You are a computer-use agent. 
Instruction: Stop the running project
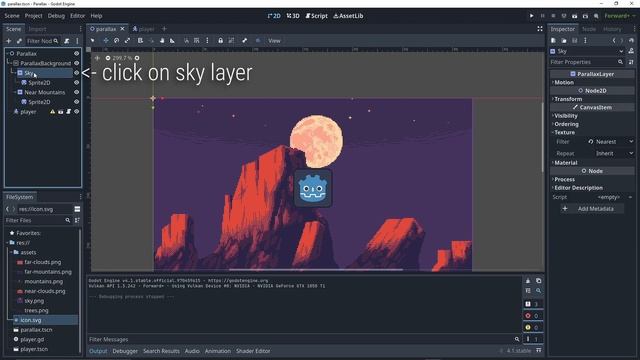point(553,16)
